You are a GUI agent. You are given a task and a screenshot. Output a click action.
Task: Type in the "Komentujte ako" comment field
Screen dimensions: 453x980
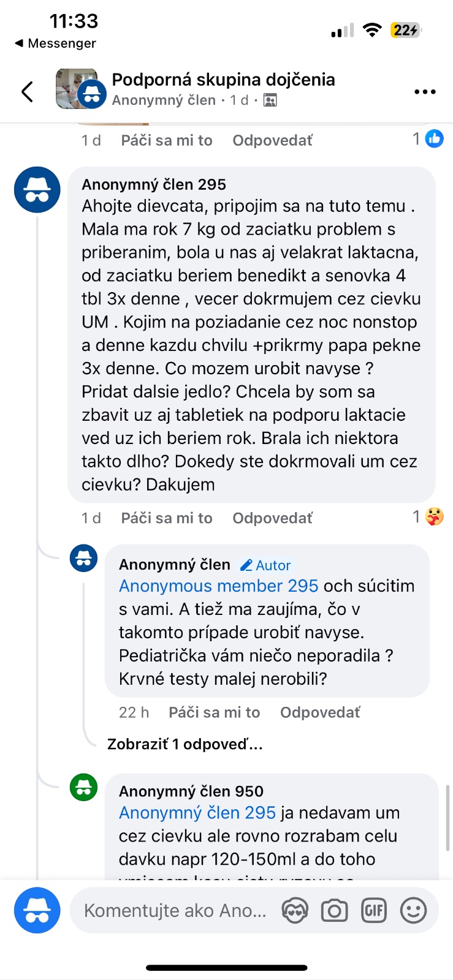pos(175,911)
